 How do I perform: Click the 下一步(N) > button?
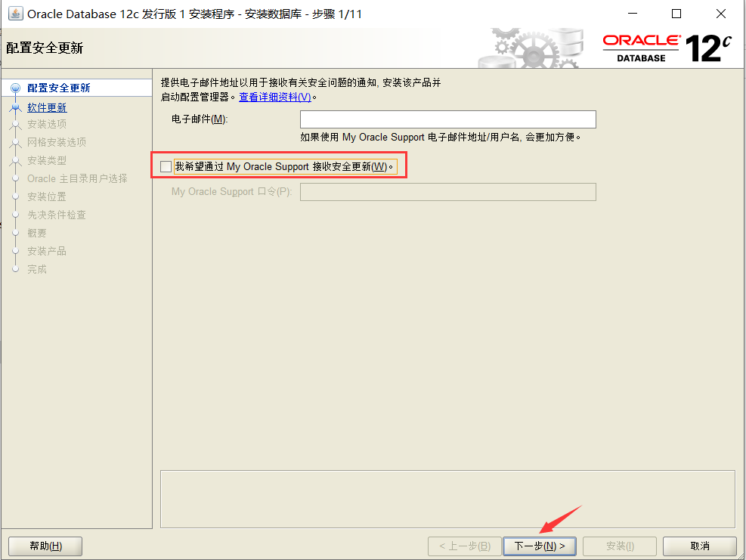pyautogui.click(x=540, y=546)
